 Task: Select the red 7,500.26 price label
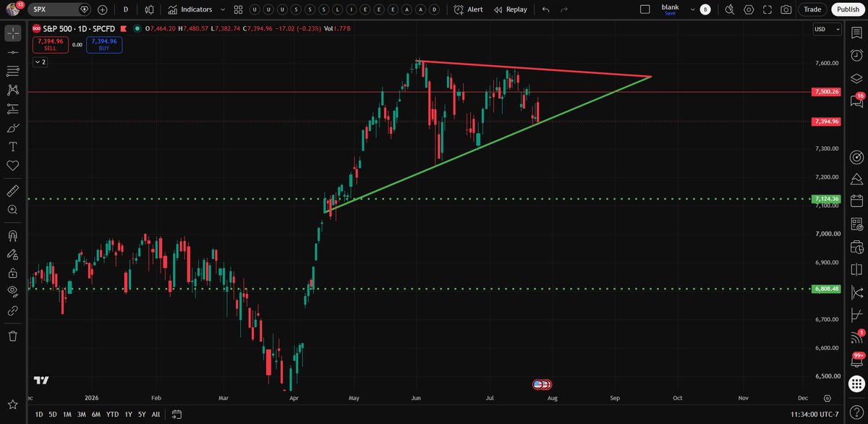(x=826, y=92)
